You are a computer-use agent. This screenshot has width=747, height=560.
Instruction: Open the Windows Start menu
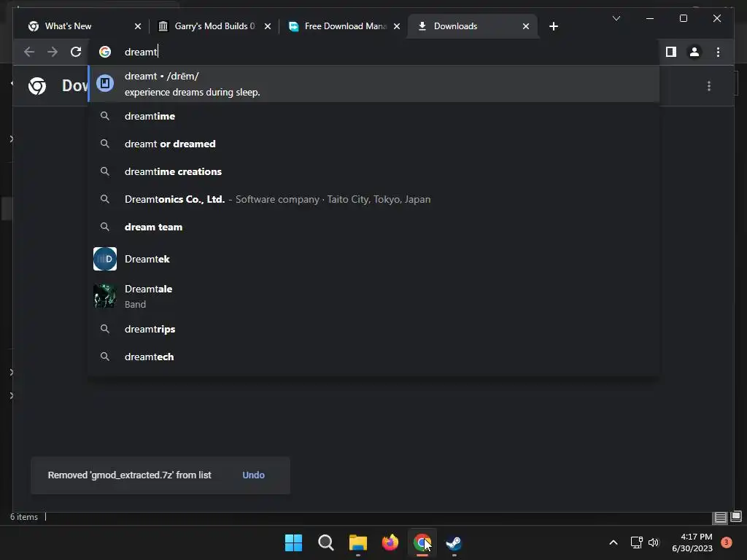(293, 542)
